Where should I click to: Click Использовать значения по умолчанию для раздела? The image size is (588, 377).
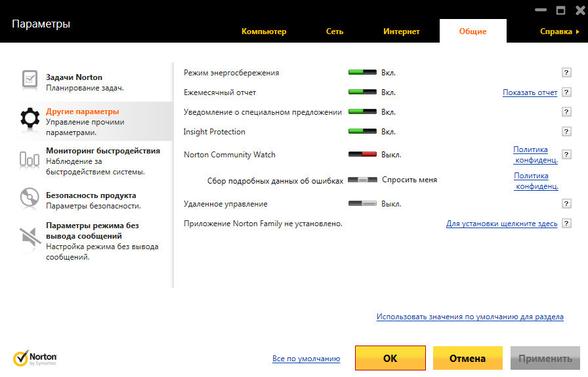pyautogui.click(x=470, y=317)
